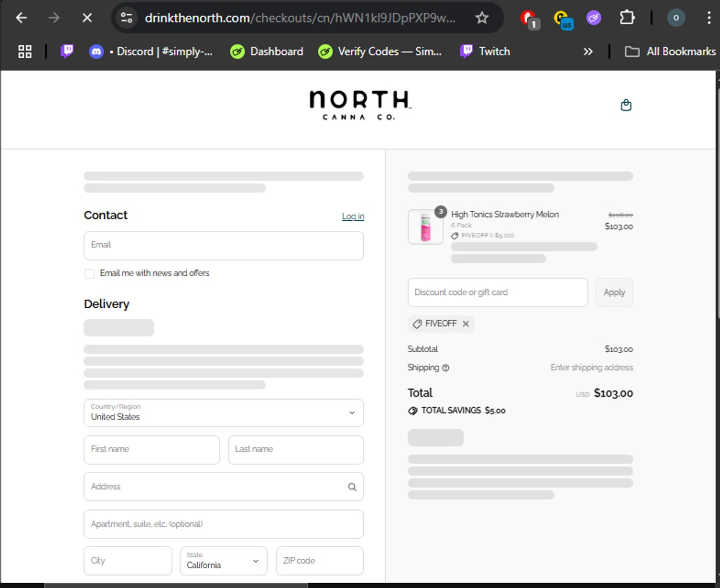Open the first Twitch bookmark icon

[x=67, y=51]
